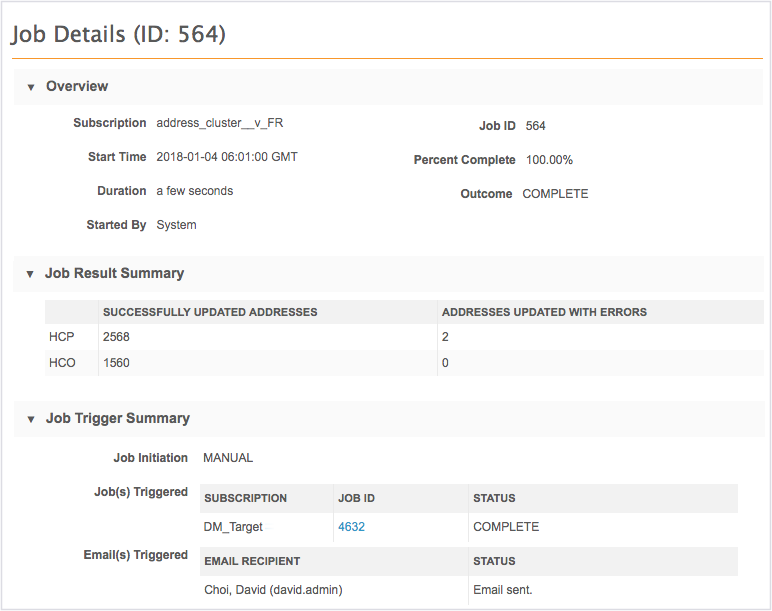Click the Overview section header text
The image size is (772, 611).
pos(77,87)
